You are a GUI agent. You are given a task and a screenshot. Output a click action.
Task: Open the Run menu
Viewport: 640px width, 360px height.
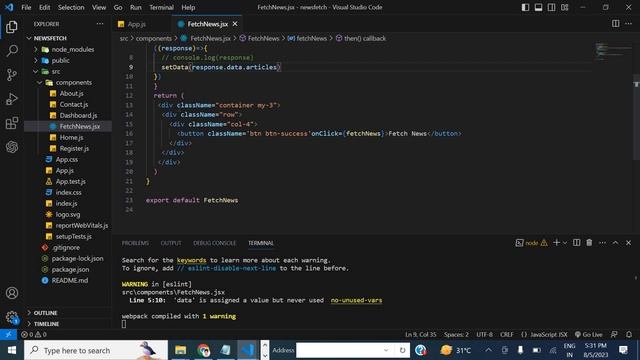pyautogui.click(x=136, y=7)
